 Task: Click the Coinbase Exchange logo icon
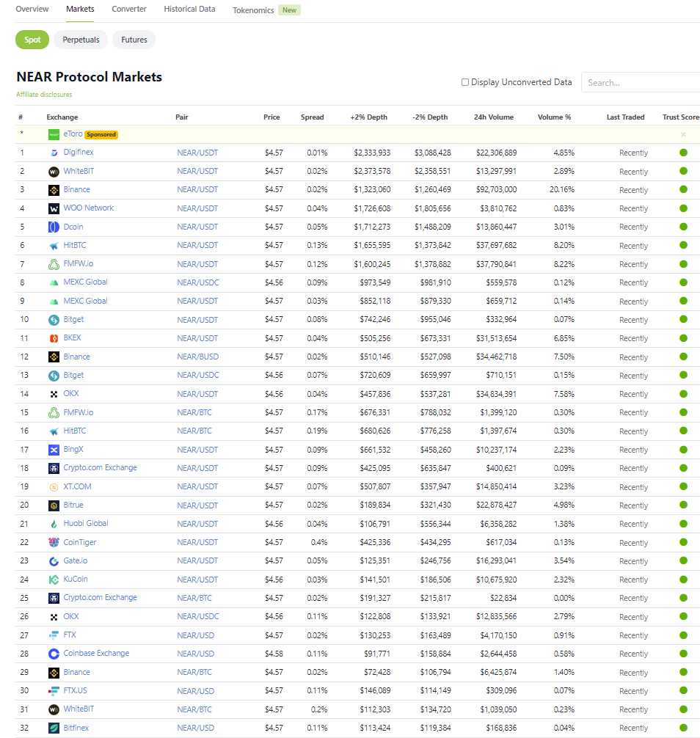(54, 654)
